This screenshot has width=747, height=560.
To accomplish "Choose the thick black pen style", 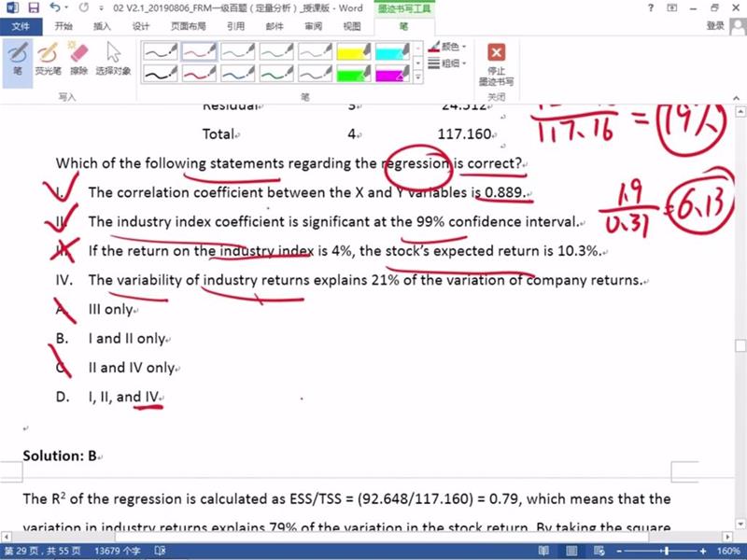I will pyautogui.click(x=161, y=74).
